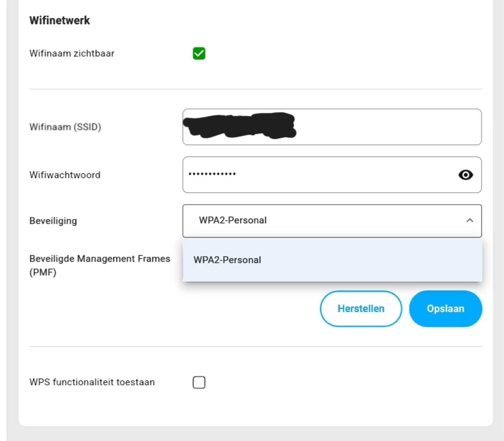This screenshot has width=504, height=441.
Task: Click the Wifiwachtwoord label
Action: tap(64, 175)
